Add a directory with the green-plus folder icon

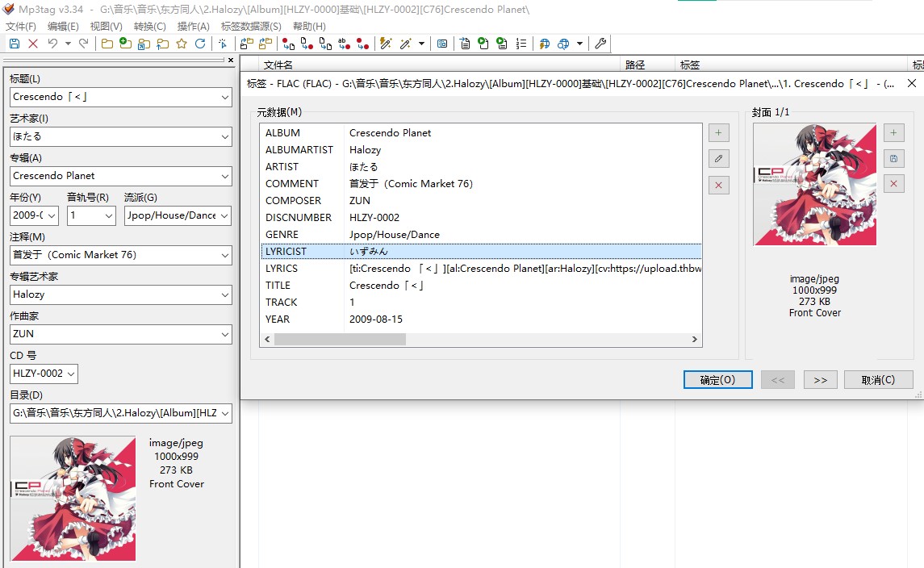click(x=125, y=44)
